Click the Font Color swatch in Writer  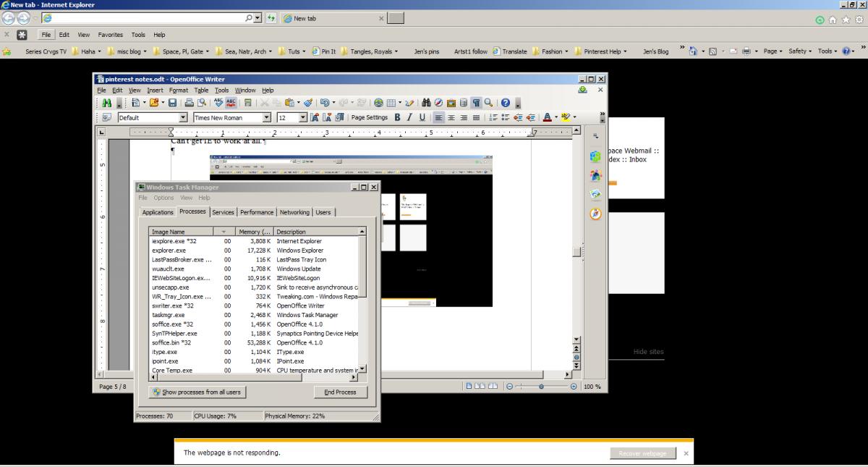(x=548, y=117)
